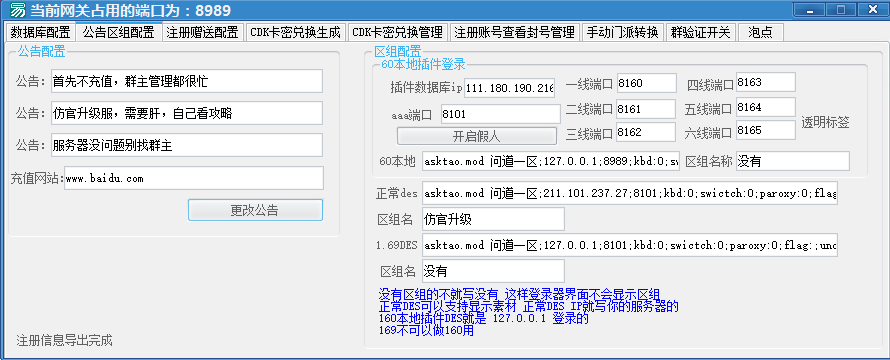Click the app icon in title bar
The image size is (890, 360).
pyautogui.click(x=18, y=10)
